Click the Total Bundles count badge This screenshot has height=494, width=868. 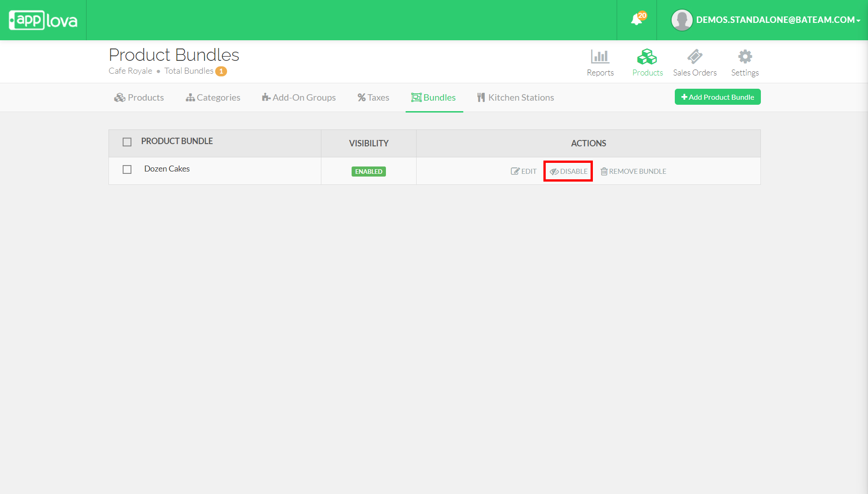(x=221, y=71)
